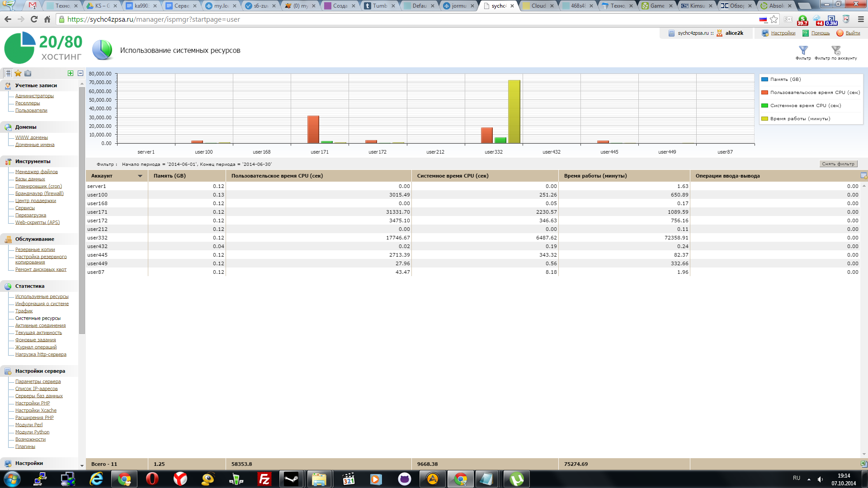The height and width of the screenshot is (488, 868).
Task: Click the FileZilla icon in the taskbar
Action: click(x=264, y=479)
